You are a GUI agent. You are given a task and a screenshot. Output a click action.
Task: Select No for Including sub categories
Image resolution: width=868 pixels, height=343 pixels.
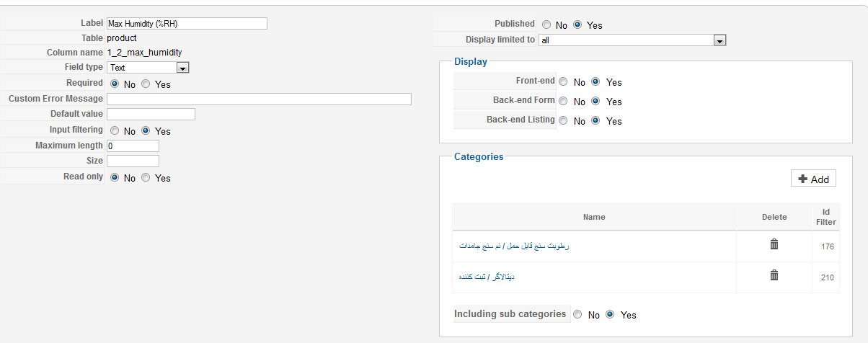point(578,315)
